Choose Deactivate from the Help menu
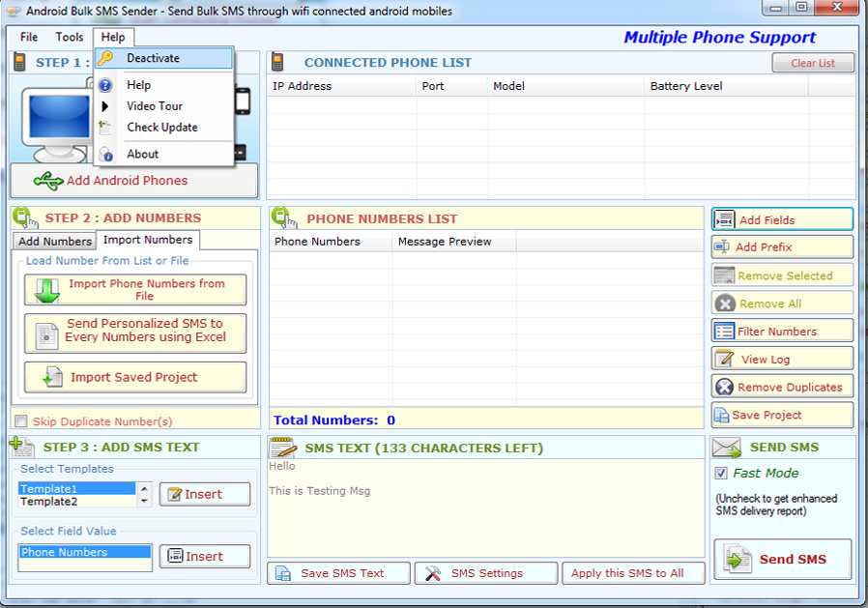The image size is (868, 608). (164, 58)
